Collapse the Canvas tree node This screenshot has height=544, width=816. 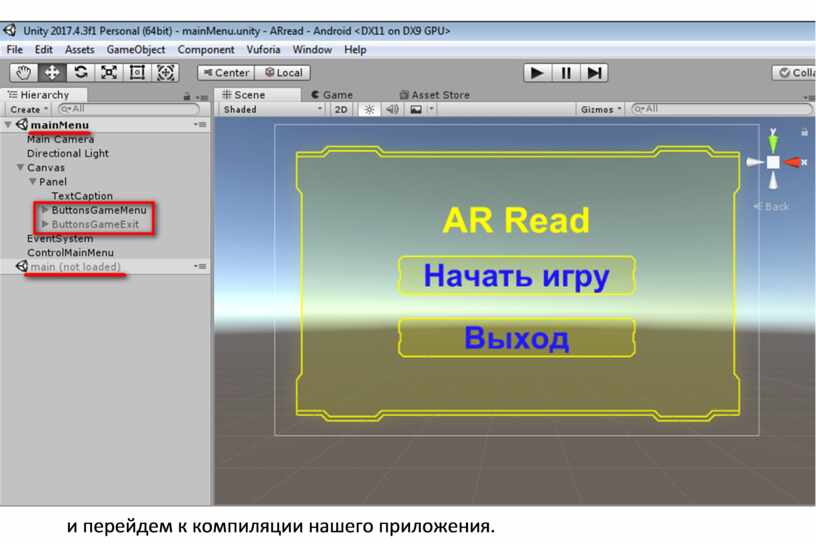click(x=20, y=168)
